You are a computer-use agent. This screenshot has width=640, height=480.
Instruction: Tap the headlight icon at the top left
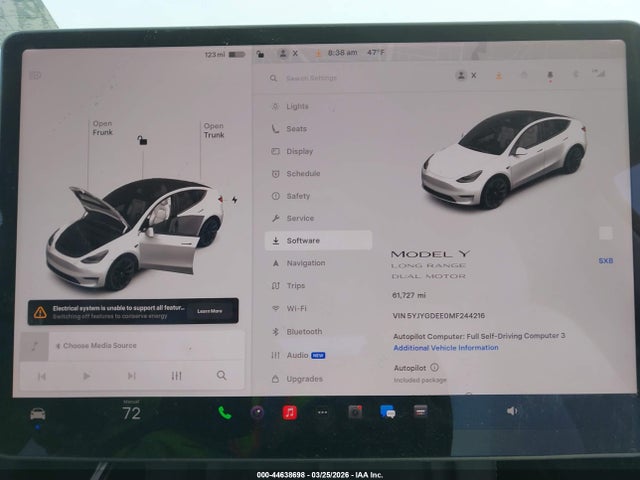[x=36, y=76]
